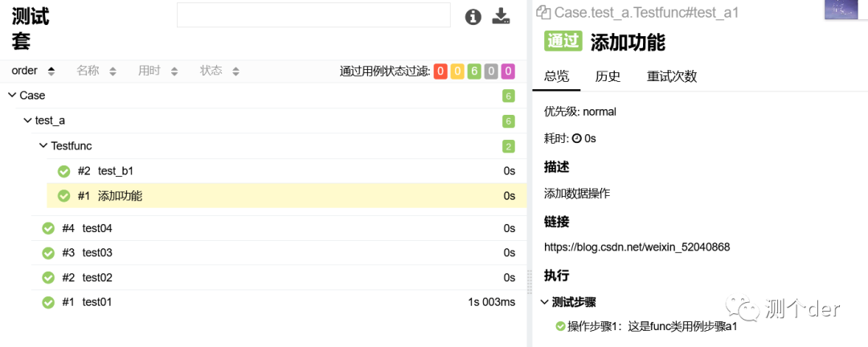Click the passed check icon on 添加功能 row
The height and width of the screenshot is (347, 868).
coord(64,195)
